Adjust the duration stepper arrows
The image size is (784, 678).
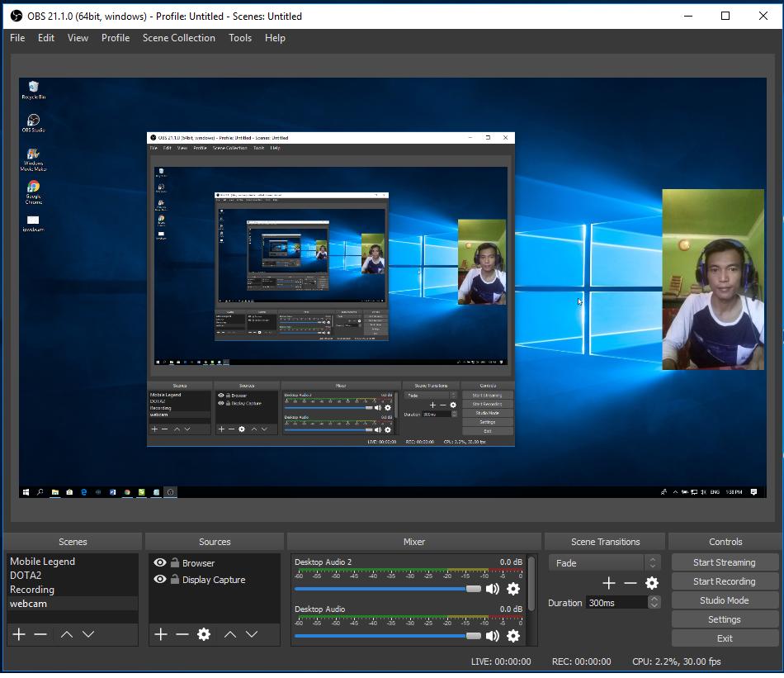pos(654,603)
